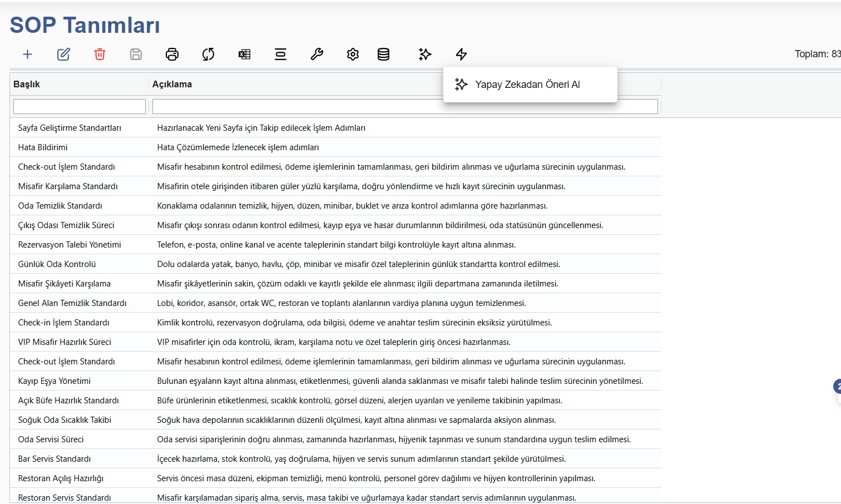
Task: Click the plus icon to add SOP
Action: click(27, 54)
